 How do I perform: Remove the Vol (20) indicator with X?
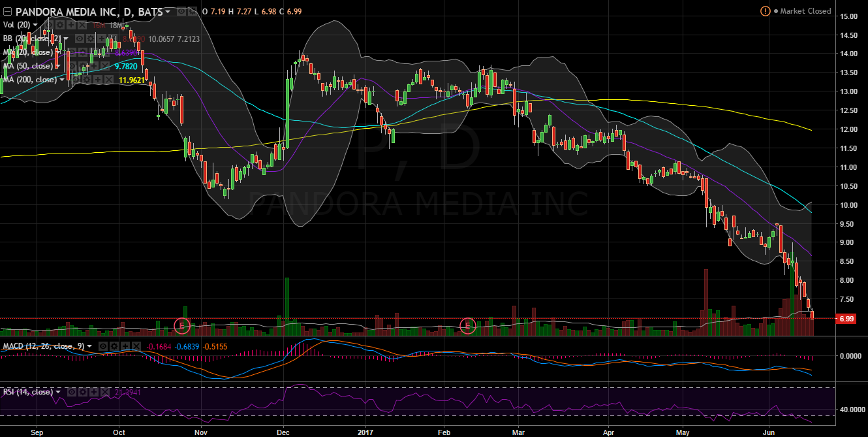tap(81, 25)
